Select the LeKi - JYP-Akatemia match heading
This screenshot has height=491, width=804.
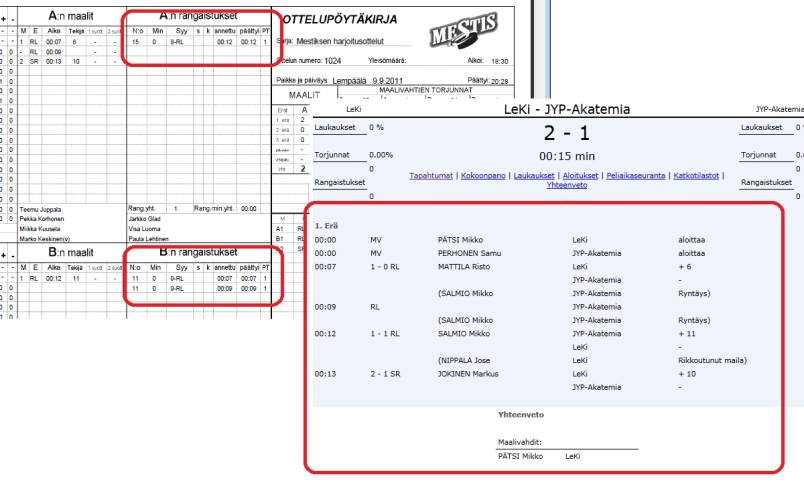point(567,109)
